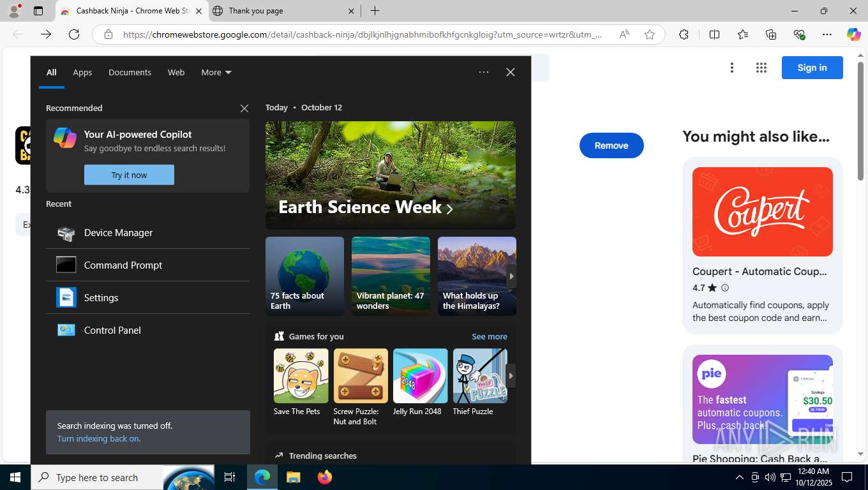Open a new browser tab
The width and height of the screenshot is (868, 490).
pyautogui.click(x=375, y=11)
